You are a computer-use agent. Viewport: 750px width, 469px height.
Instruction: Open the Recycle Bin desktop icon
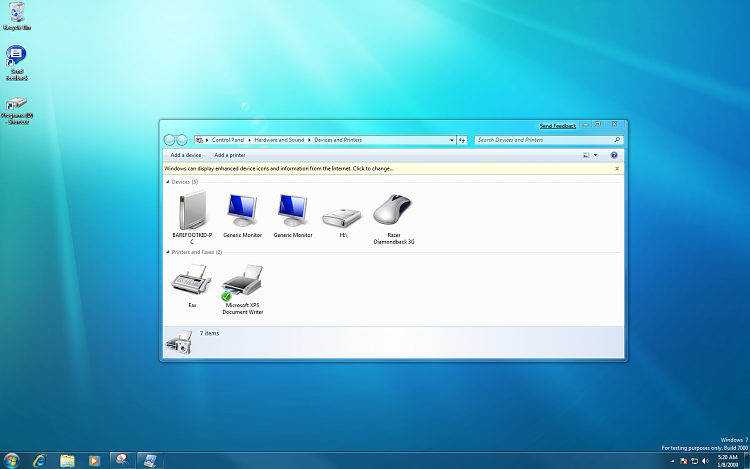point(17,16)
